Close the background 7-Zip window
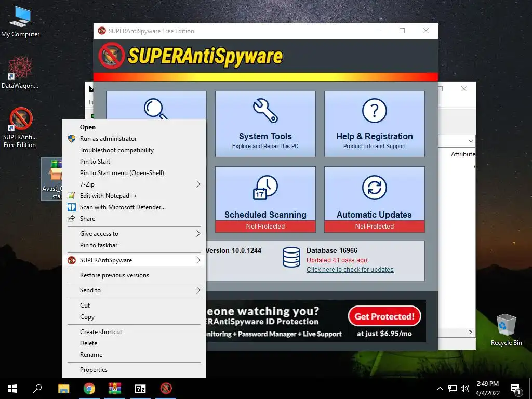Screen dimensions: 532x399 tap(464, 89)
